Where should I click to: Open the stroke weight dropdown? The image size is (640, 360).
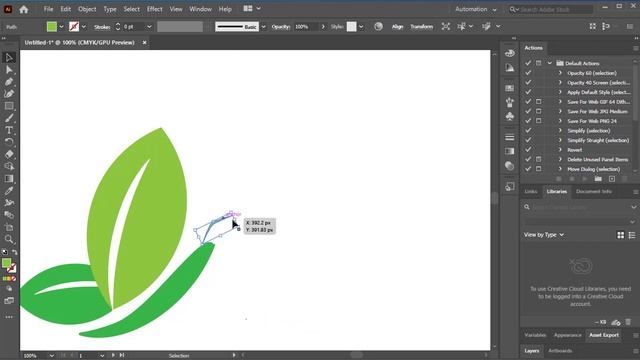(x=149, y=27)
